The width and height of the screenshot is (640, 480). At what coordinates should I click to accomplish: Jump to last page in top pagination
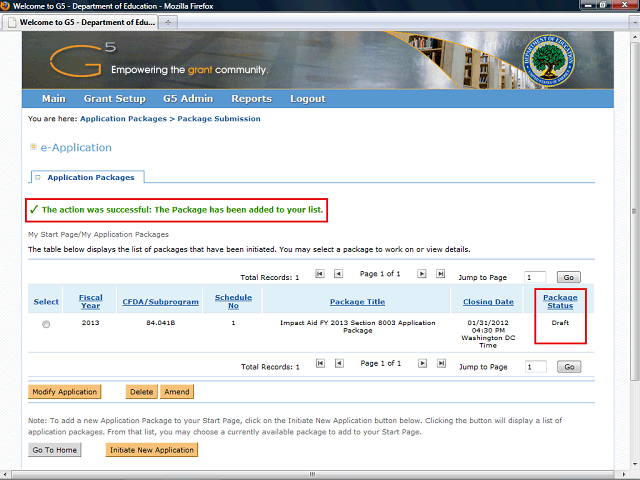[440, 273]
